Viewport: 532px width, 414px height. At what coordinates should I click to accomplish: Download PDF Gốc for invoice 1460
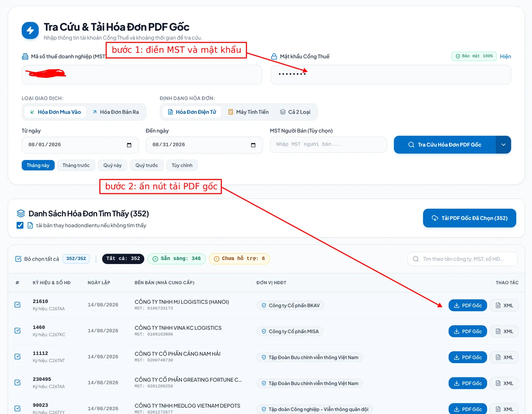point(468,331)
